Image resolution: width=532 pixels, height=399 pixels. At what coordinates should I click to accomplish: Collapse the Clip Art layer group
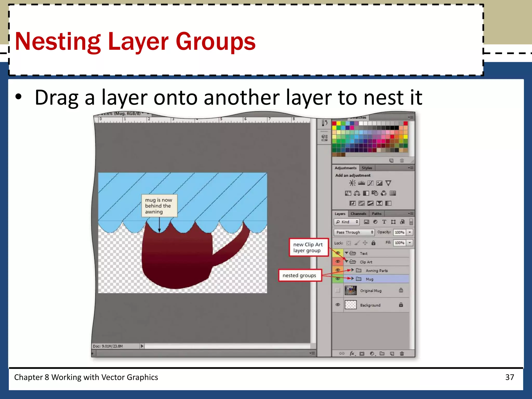coord(347,261)
